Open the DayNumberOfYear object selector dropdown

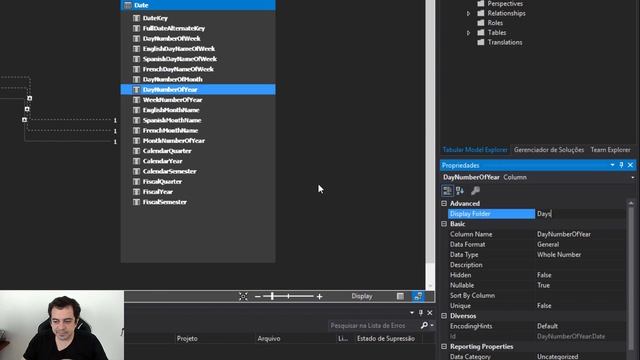(x=633, y=178)
